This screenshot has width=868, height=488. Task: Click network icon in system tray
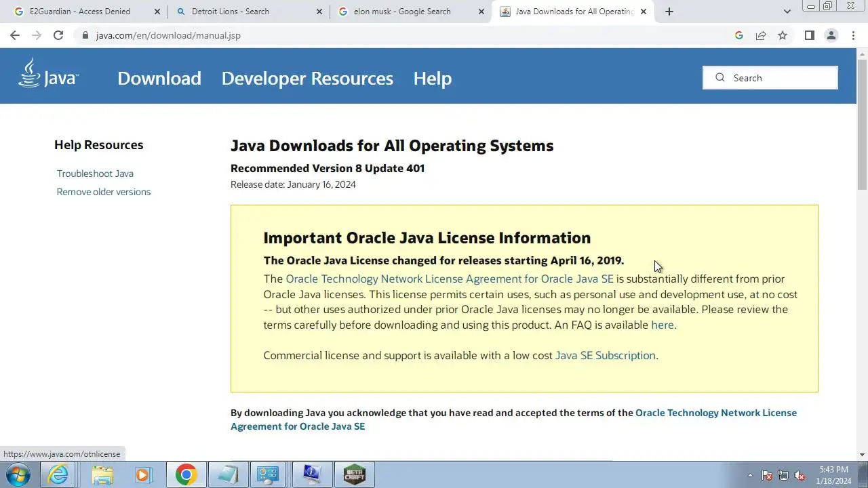(x=783, y=475)
